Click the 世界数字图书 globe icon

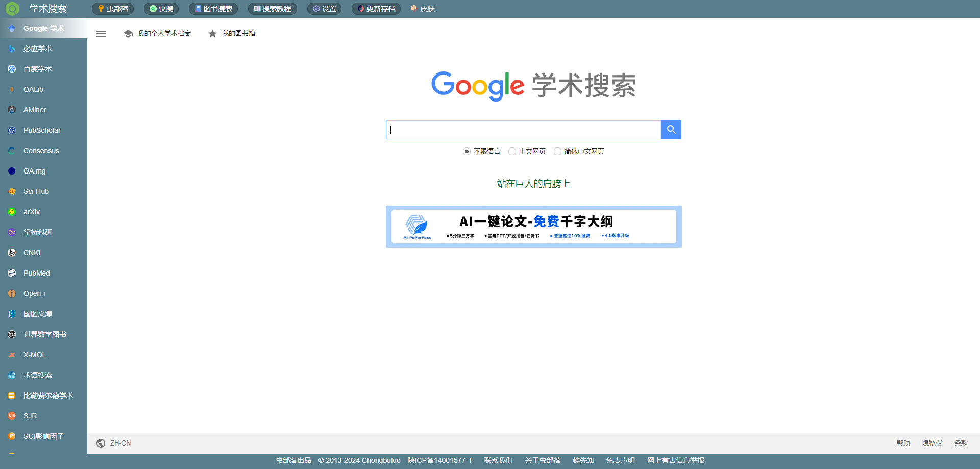click(x=12, y=334)
